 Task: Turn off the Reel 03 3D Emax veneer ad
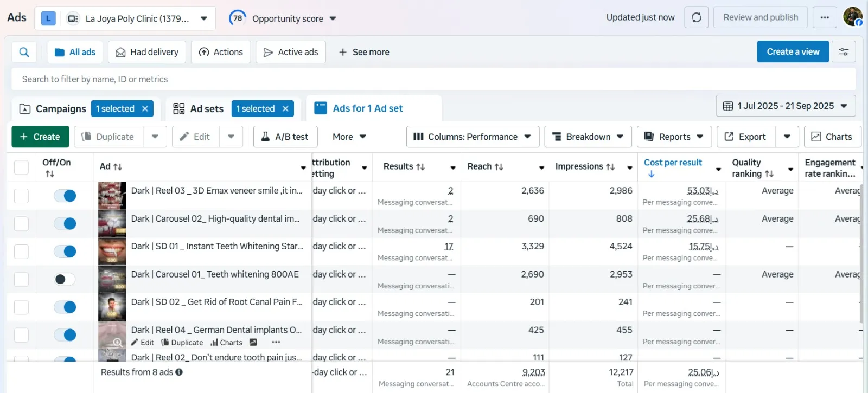(65, 196)
